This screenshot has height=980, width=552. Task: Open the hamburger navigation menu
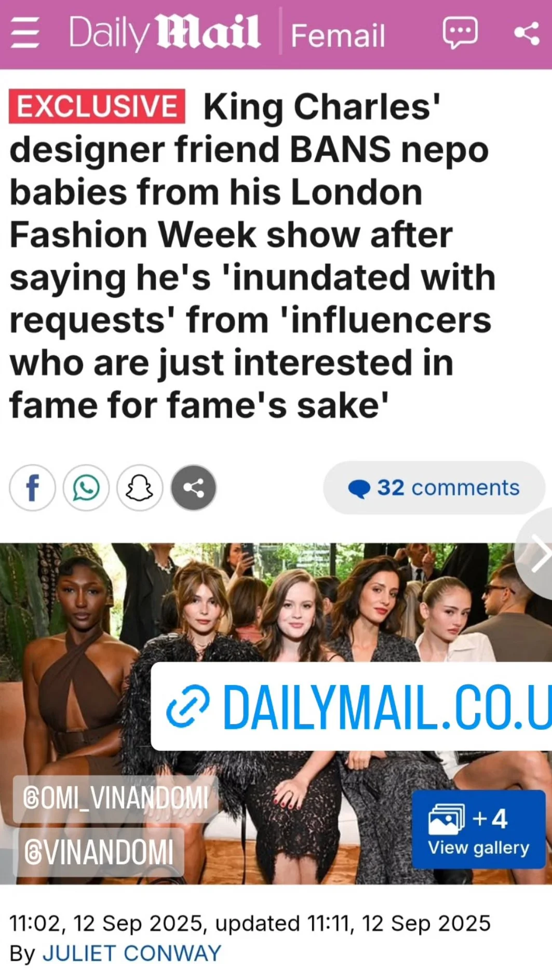pos(25,33)
